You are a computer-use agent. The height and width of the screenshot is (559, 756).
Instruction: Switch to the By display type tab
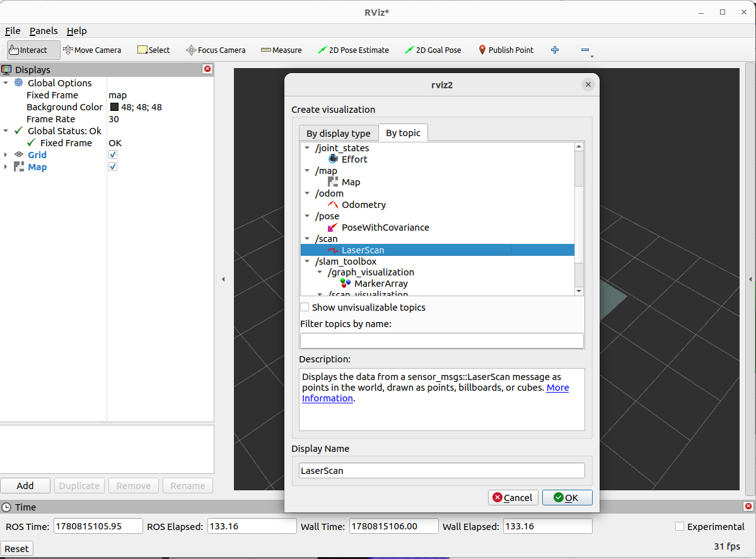pyautogui.click(x=339, y=134)
